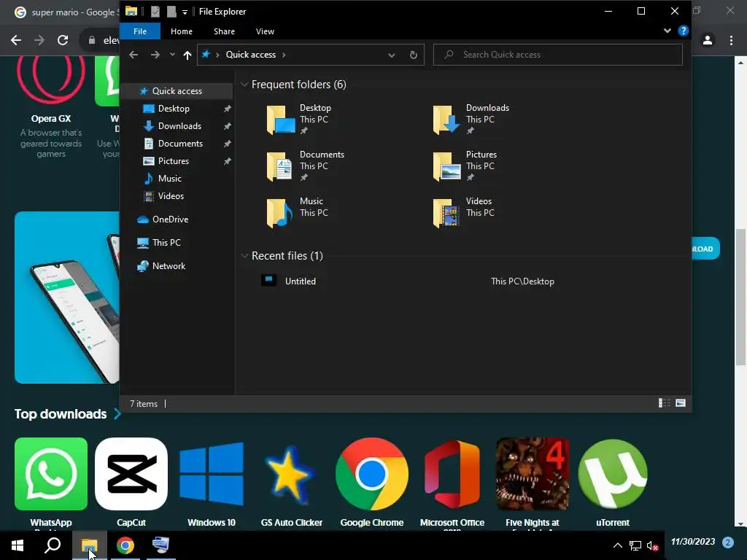This screenshot has width=747, height=560.
Task: Switch to the Home ribbon tab
Action: 182,31
